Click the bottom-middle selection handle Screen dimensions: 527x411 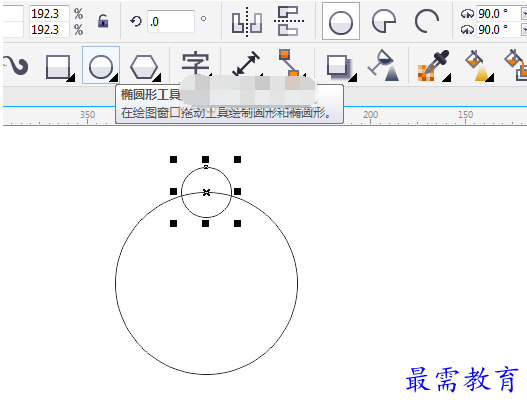(x=205, y=223)
